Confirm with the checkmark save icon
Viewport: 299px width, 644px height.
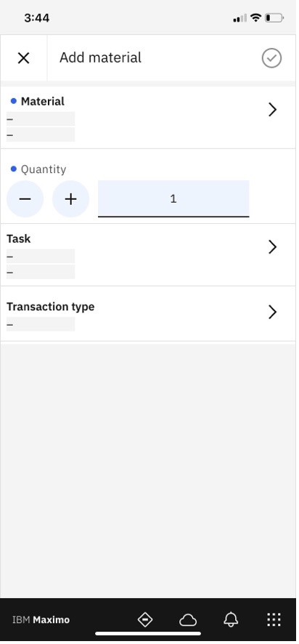pyautogui.click(x=271, y=58)
